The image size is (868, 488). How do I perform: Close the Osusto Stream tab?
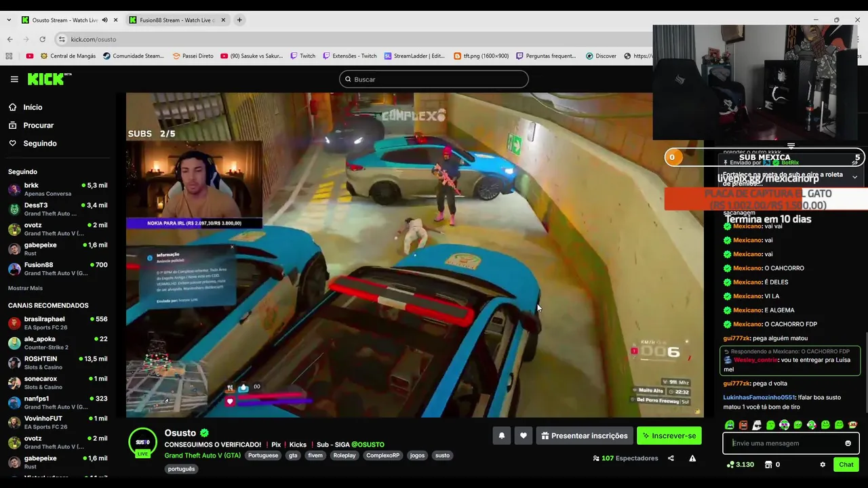[115, 20]
